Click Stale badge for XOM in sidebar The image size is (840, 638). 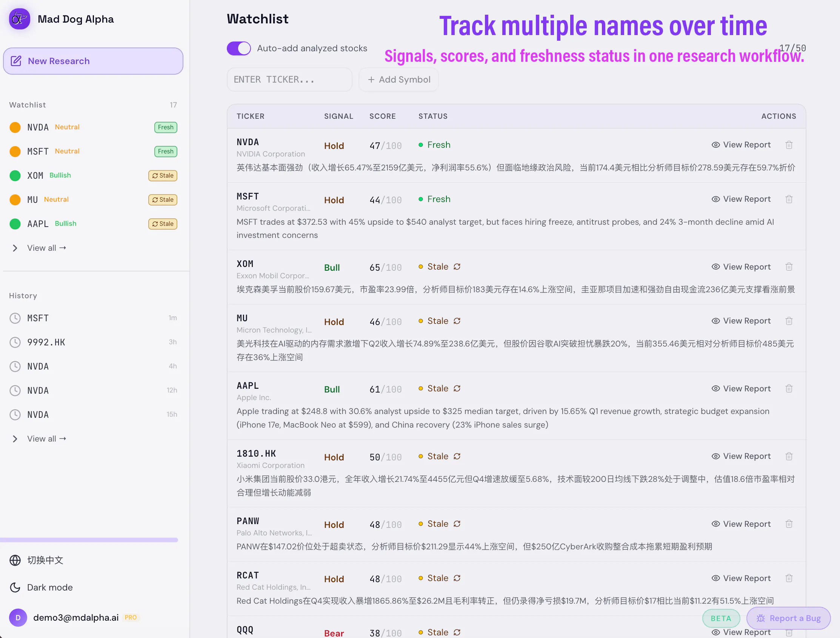(x=163, y=175)
